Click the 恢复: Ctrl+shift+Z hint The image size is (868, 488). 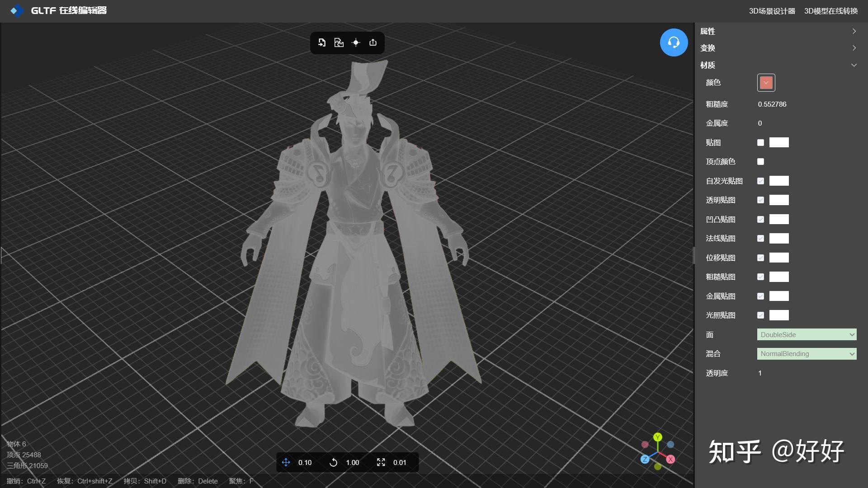coord(85,481)
